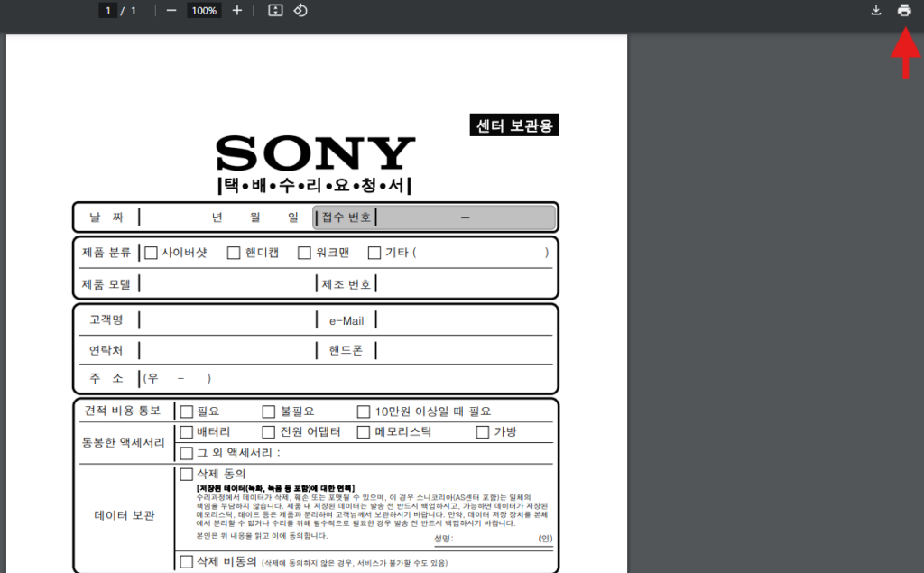Check the 필요 estimate notification checkbox
The width and height of the screenshot is (924, 573).
(x=187, y=411)
